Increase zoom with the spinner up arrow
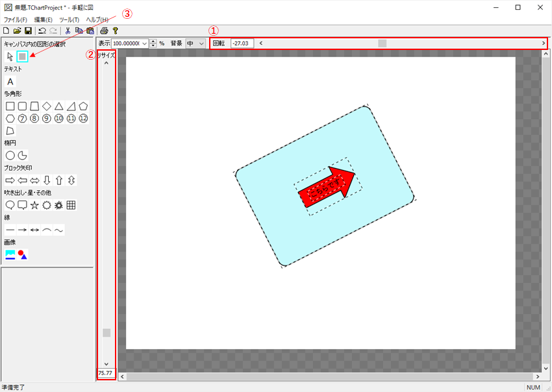 pyautogui.click(x=153, y=42)
